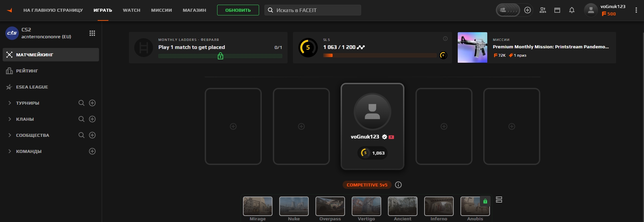Click the green lock on Anubis map
644x222 pixels.
(485, 201)
